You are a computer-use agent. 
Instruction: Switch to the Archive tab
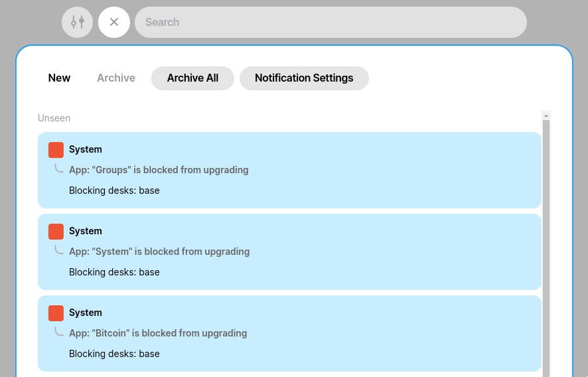pos(116,78)
